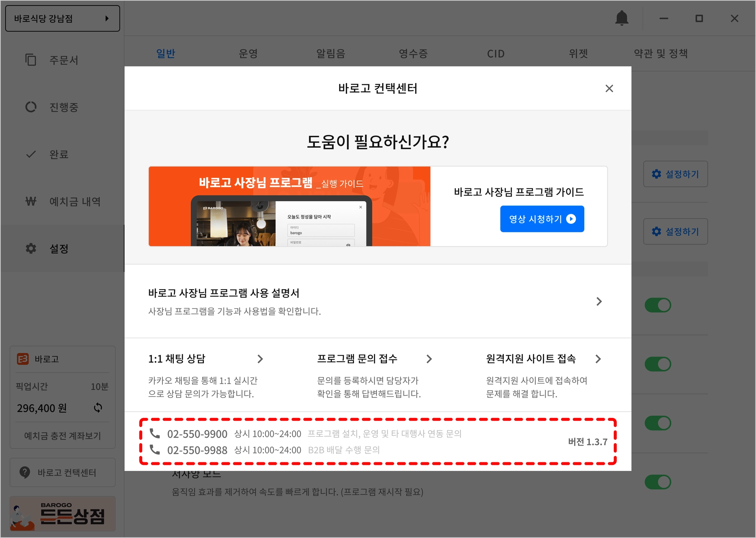
Task: Switch to the 운영 tab
Action: [x=248, y=54]
